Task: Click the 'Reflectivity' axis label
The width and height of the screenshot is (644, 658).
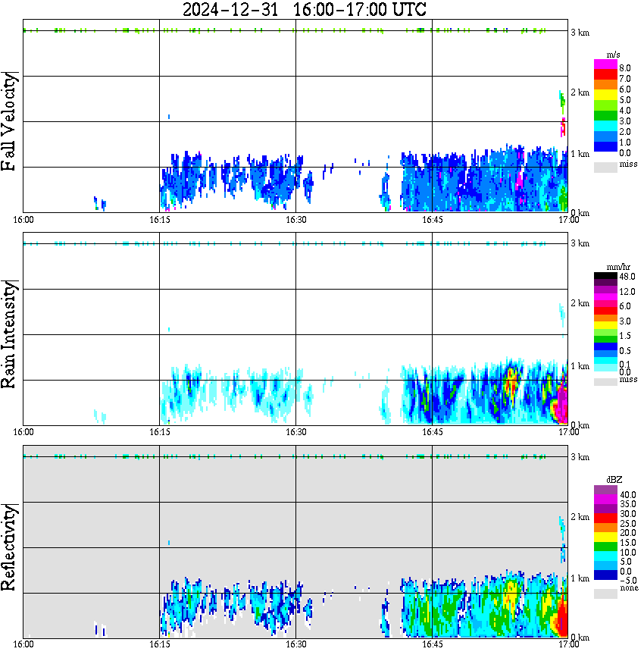Action: click(x=8, y=547)
